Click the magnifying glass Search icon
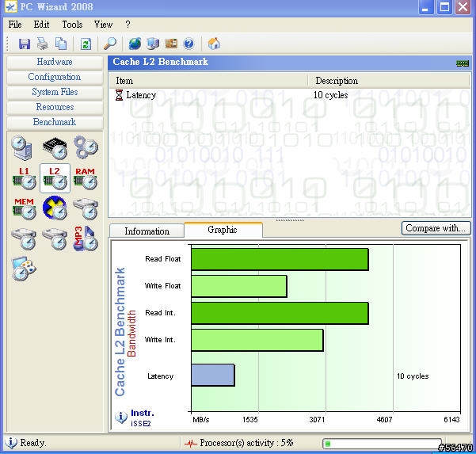Image resolution: width=476 pixels, height=454 pixels. coord(110,44)
